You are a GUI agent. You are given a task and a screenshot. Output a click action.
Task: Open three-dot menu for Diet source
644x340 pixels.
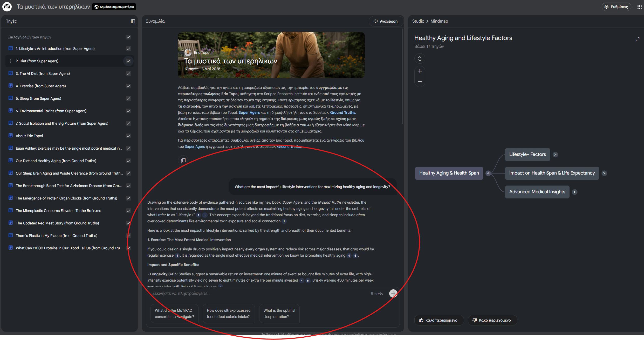click(11, 61)
